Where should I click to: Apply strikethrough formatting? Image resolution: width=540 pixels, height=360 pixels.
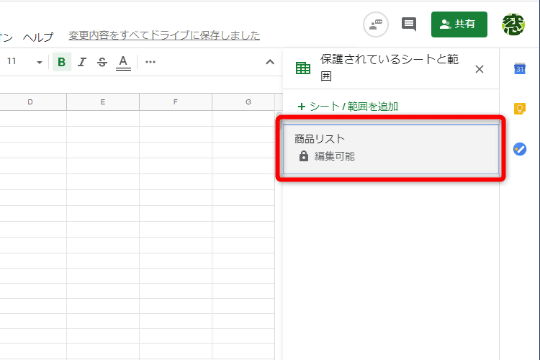tap(102, 62)
